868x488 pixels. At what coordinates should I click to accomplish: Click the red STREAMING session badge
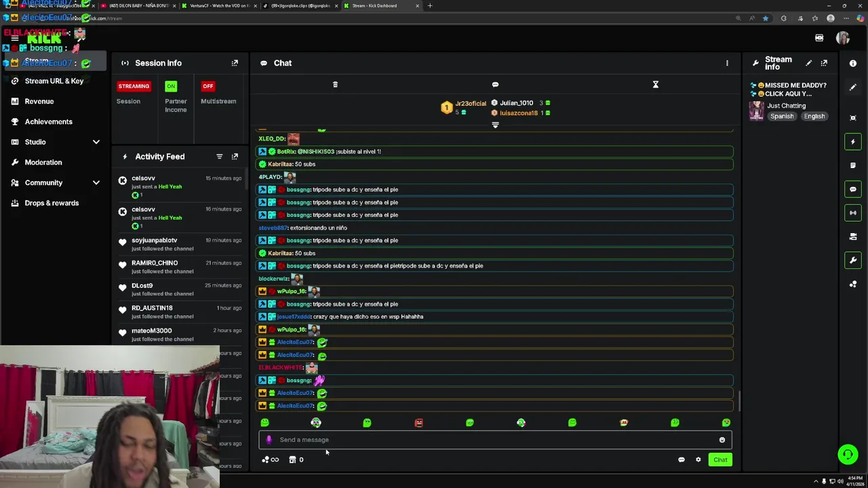click(134, 86)
